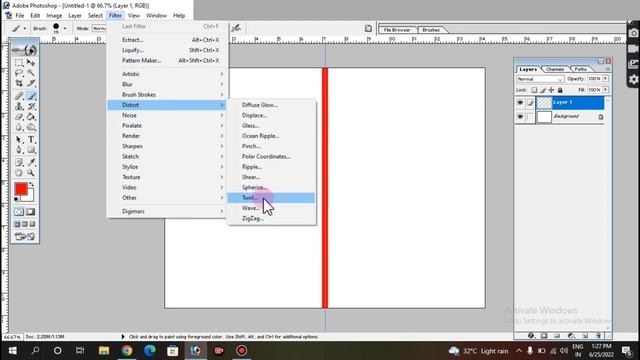The image size is (640, 360).
Task: Open the Opacity slider arrow
Action: point(606,78)
